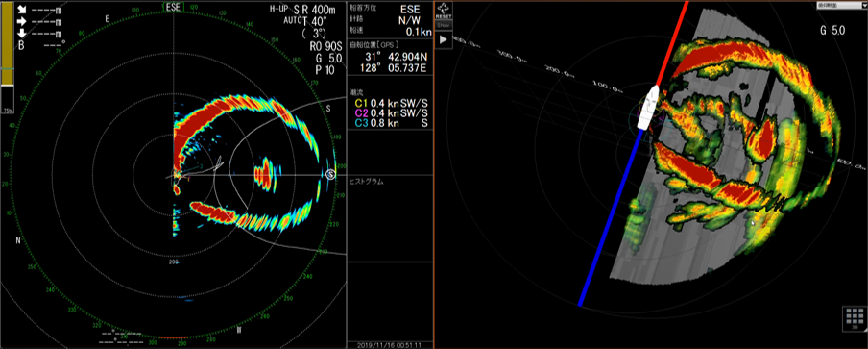The width and height of the screenshot is (868, 349).
Task: Click the yellow level bar on the left edge
Action: (x=7, y=42)
